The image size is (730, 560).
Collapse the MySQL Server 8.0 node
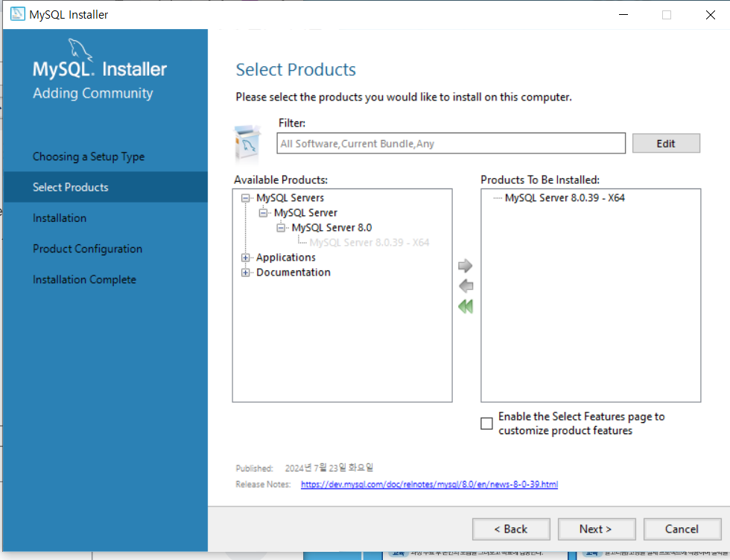pos(281,228)
